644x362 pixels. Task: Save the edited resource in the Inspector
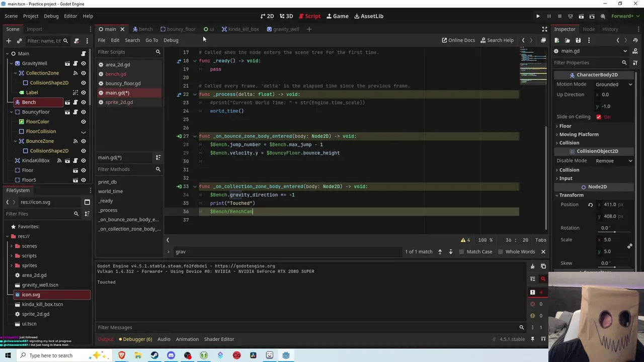(578, 40)
